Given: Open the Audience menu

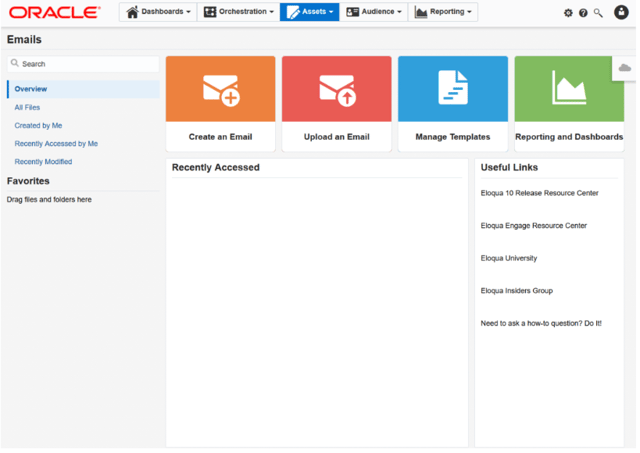Looking at the screenshot, I should [374, 12].
